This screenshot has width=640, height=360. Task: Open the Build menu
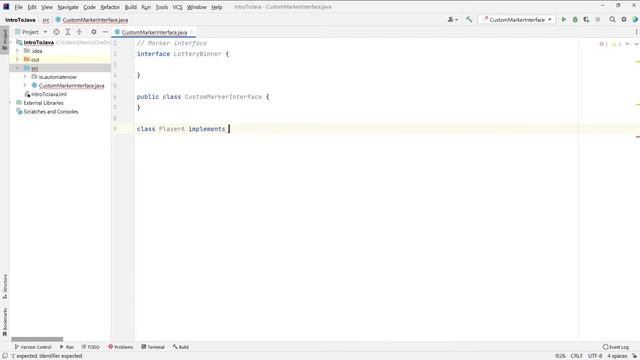pyautogui.click(x=131, y=7)
